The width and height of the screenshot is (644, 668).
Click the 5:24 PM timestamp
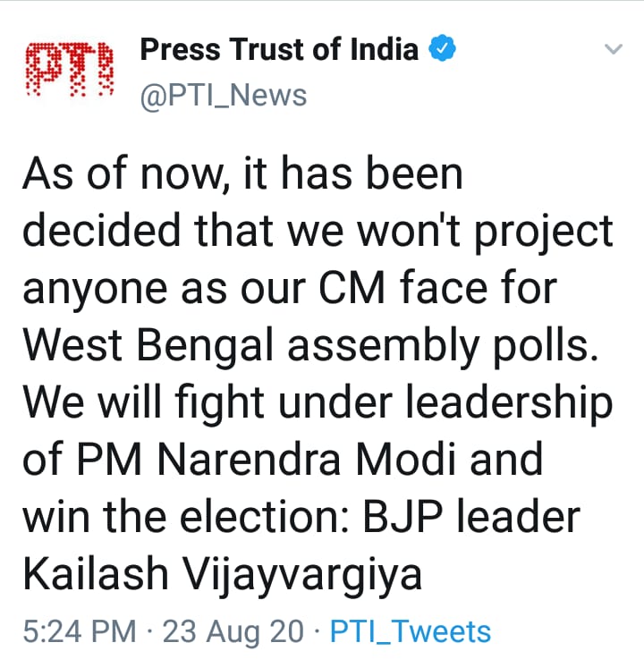click(x=79, y=631)
